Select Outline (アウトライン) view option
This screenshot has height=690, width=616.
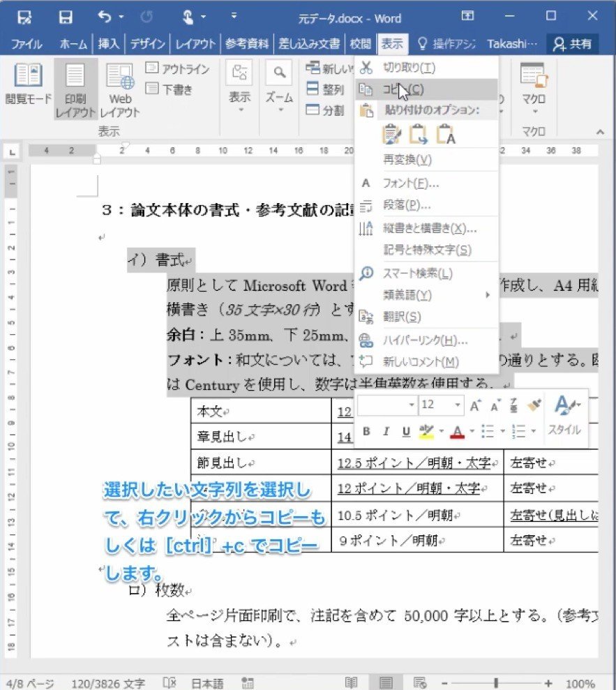click(x=177, y=68)
